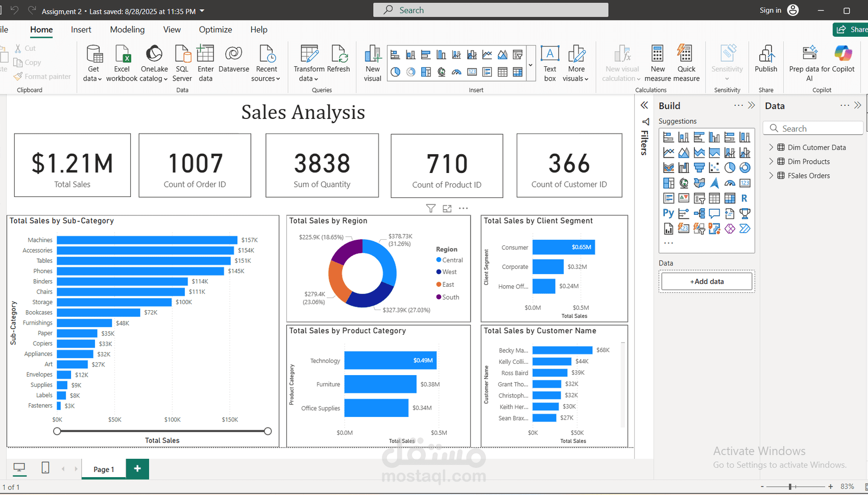Click the Share button
Image resolution: width=868 pixels, height=495 pixels.
[x=851, y=30]
